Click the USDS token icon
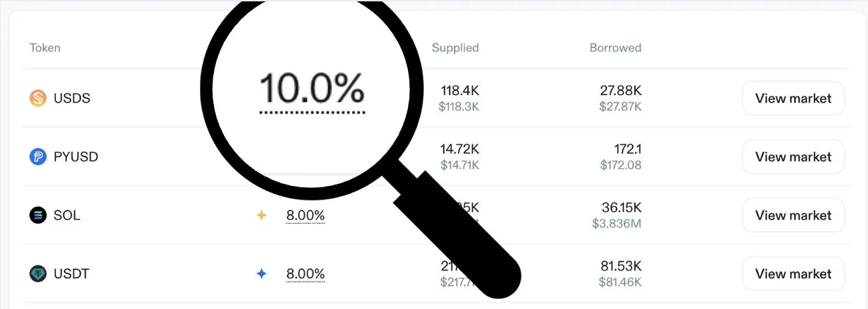868x309 pixels. [x=38, y=98]
